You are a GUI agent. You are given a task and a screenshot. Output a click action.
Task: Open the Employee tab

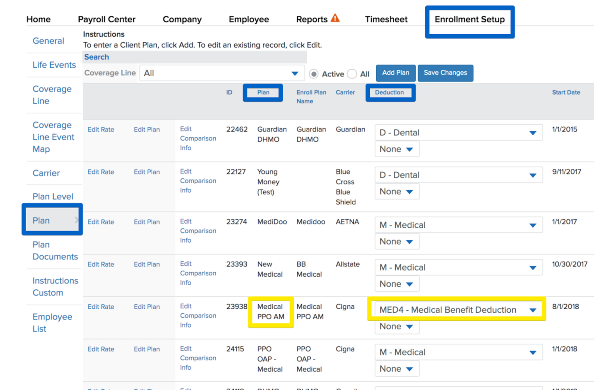point(249,19)
